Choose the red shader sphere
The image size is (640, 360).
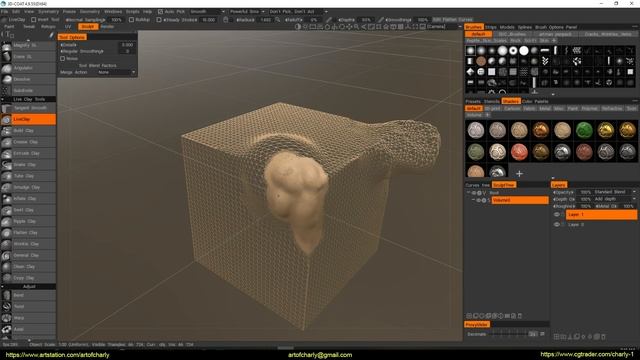coord(519,152)
